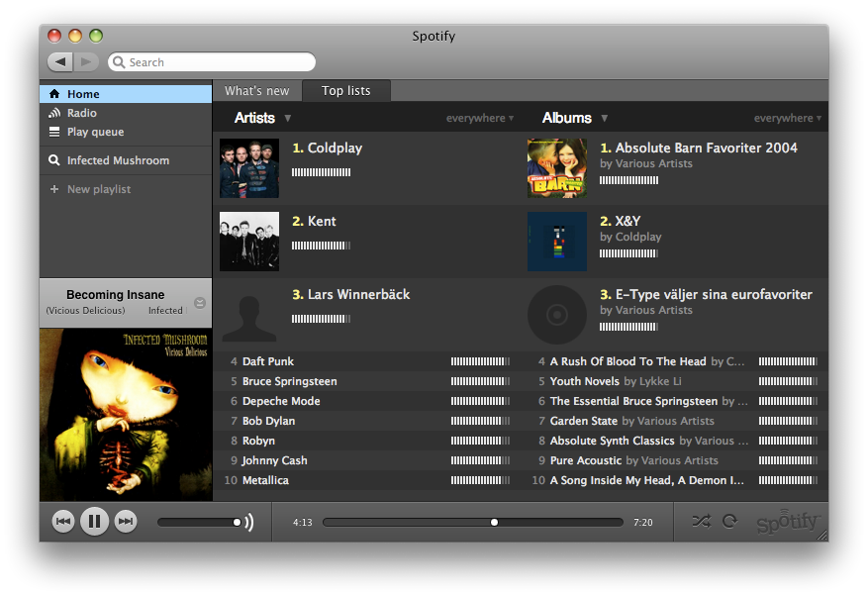Toggle shuffle mode
Screen dimensions: 868x596
pyautogui.click(x=702, y=521)
